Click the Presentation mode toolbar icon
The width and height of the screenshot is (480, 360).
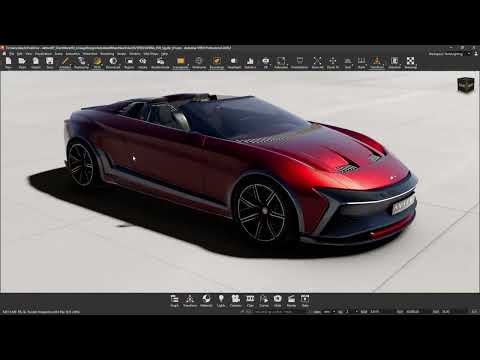(x=299, y=61)
